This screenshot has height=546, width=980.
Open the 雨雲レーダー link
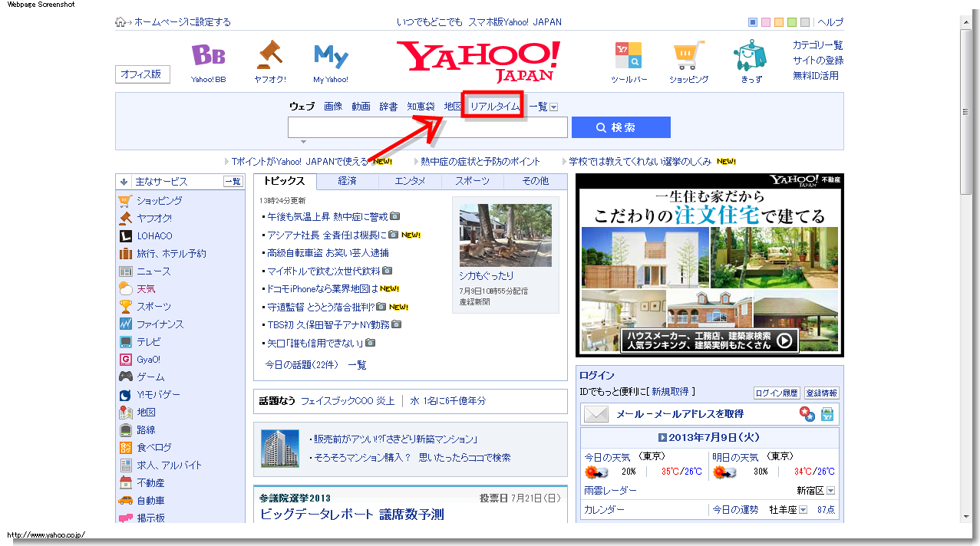tap(610, 491)
